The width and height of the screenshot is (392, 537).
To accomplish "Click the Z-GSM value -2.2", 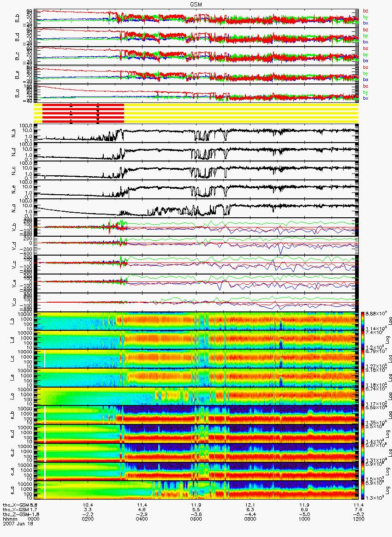I will click(x=88, y=514).
